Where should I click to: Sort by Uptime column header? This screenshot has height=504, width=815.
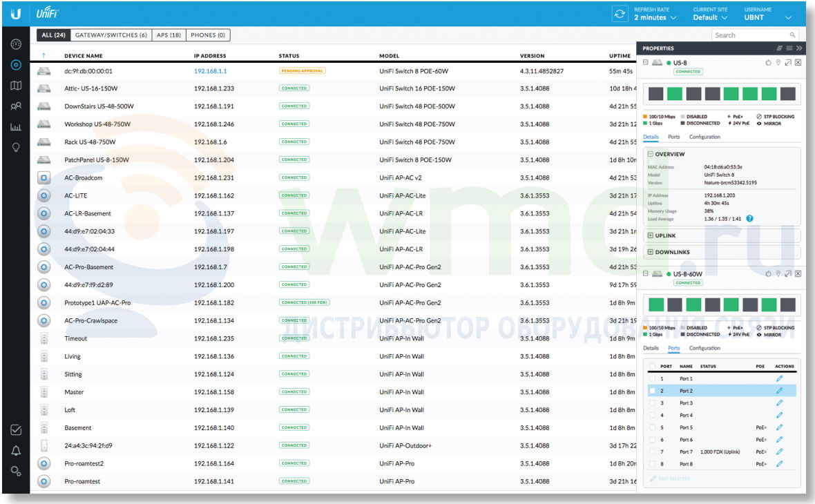tap(620, 56)
